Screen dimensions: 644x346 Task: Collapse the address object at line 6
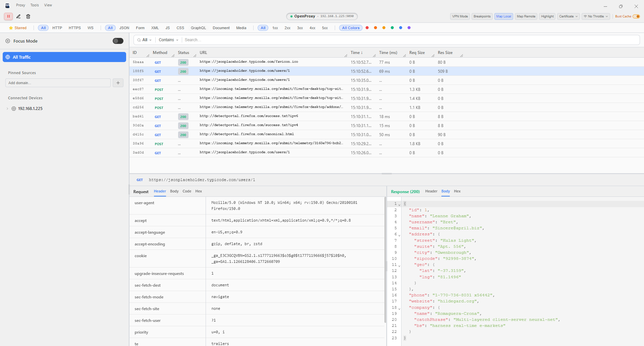pyautogui.click(x=399, y=235)
